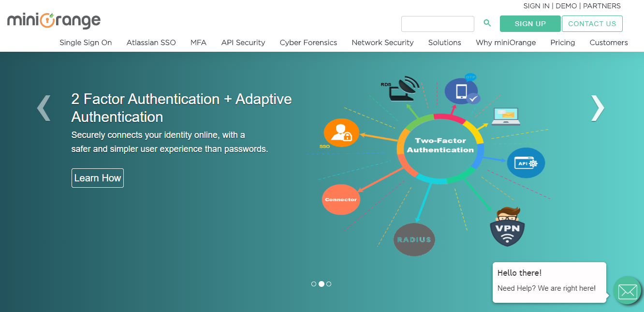Image resolution: width=644 pixels, height=312 pixels.
Task: Click the DEMO link
Action: 566,6
